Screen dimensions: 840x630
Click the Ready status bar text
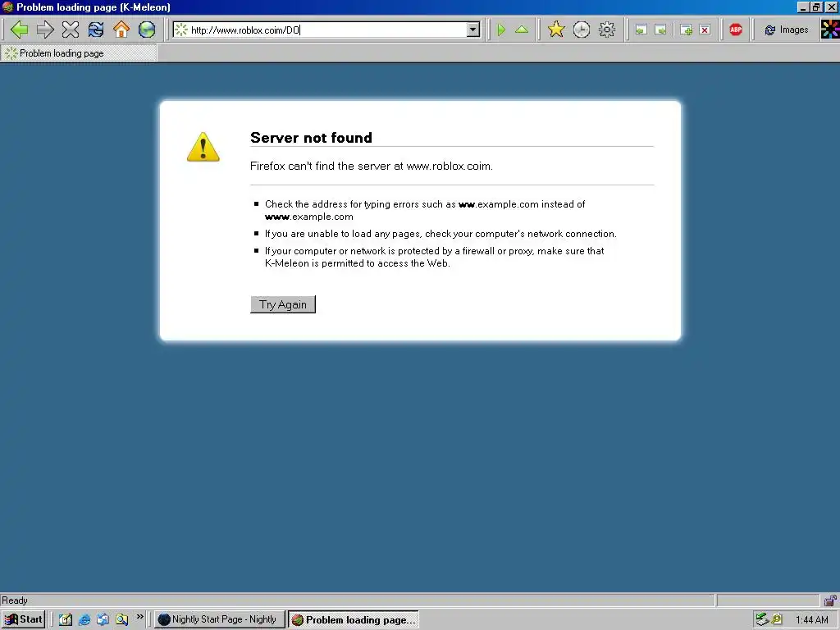(15, 600)
